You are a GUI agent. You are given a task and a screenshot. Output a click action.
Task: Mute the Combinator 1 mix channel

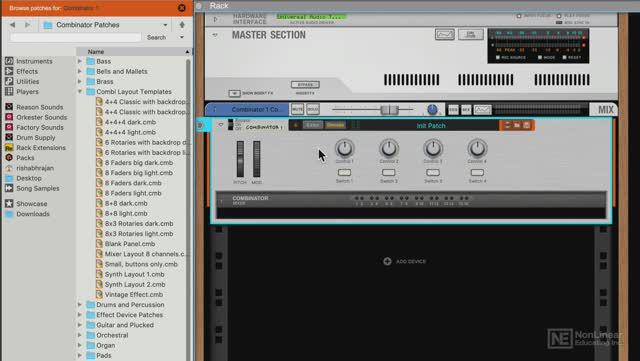(298, 109)
